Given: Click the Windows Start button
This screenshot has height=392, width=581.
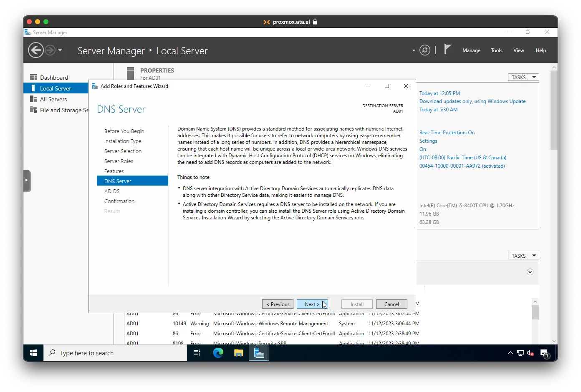Looking at the screenshot, I should pyautogui.click(x=33, y=353).
